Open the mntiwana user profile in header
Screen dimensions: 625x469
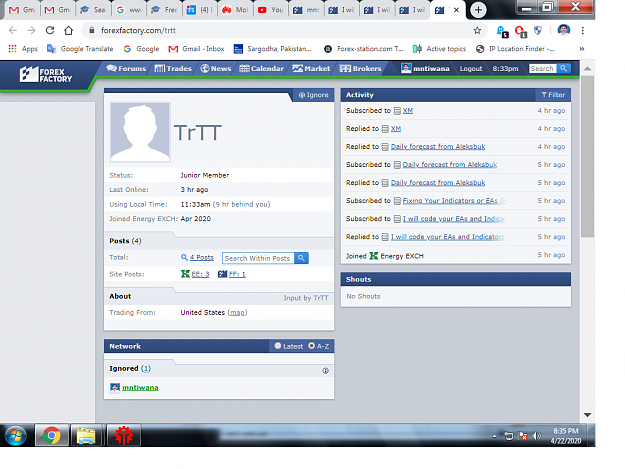click(425, 69)
